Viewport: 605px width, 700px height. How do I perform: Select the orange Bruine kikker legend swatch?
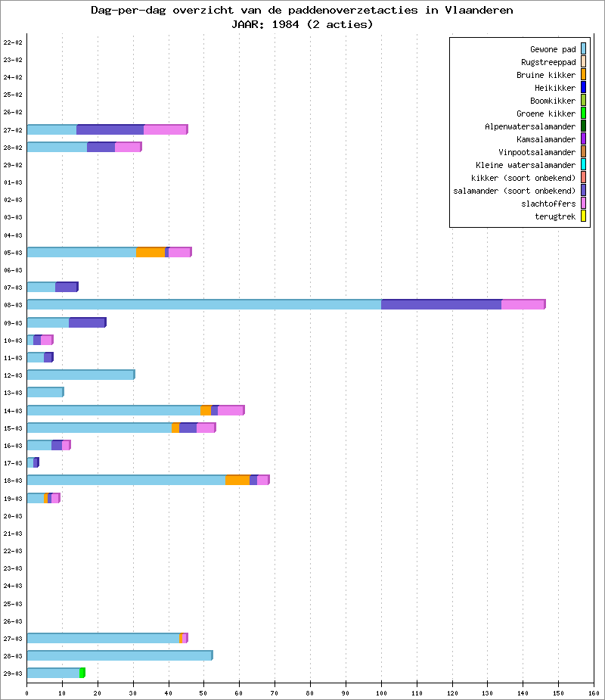[583, 75]
